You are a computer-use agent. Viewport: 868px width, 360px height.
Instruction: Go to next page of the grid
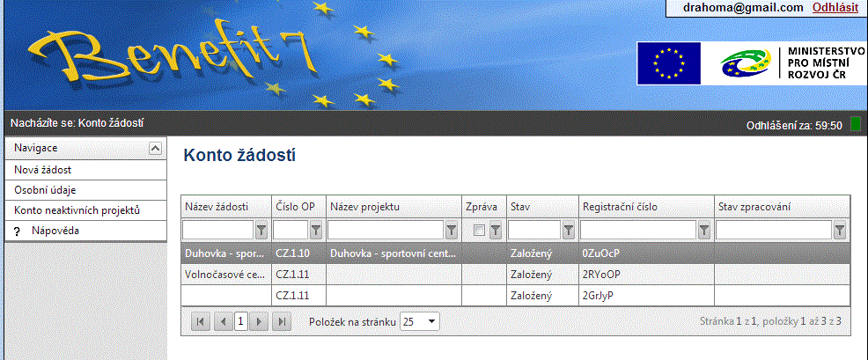[259, 321]
